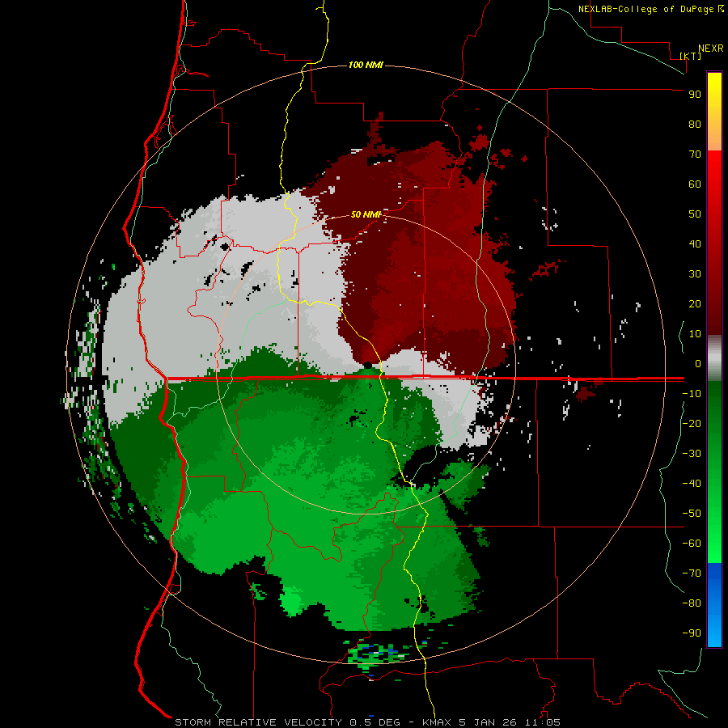Click the STORM RELATIVE VELOCITY caption text
This screenshot has width=728, height=728.
pos(258,722)
